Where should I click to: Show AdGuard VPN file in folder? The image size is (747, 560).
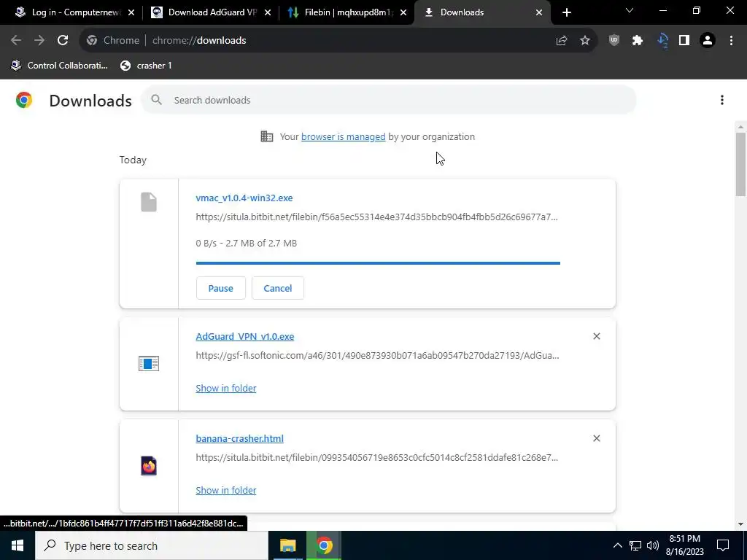tap(226, 388)
